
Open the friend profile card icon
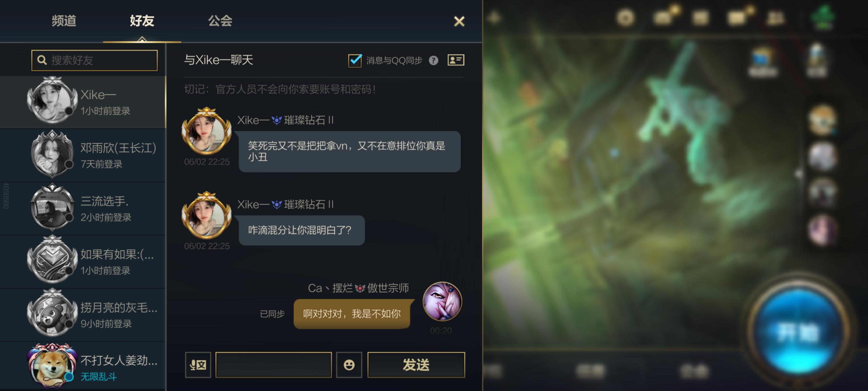tap(456, 60)
